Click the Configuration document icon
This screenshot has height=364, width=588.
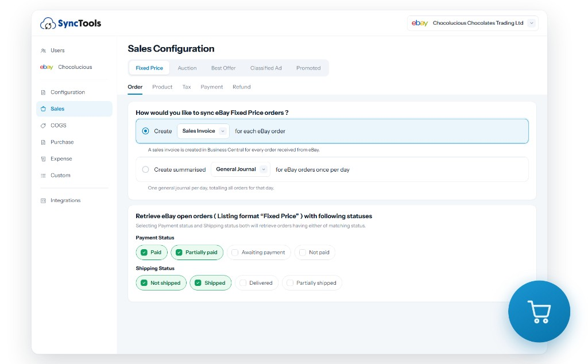pyautogui.click(x=43, y=92)
